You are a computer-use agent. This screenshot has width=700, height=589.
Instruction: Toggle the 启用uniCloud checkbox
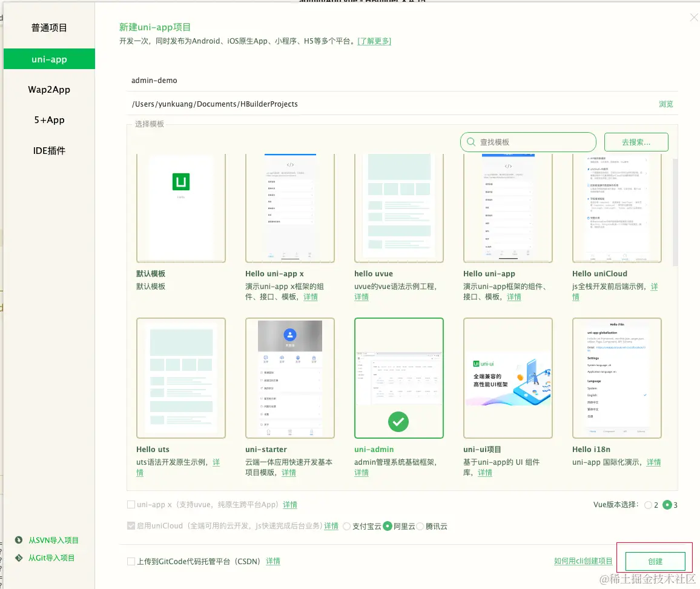click(x=131, y=525)
